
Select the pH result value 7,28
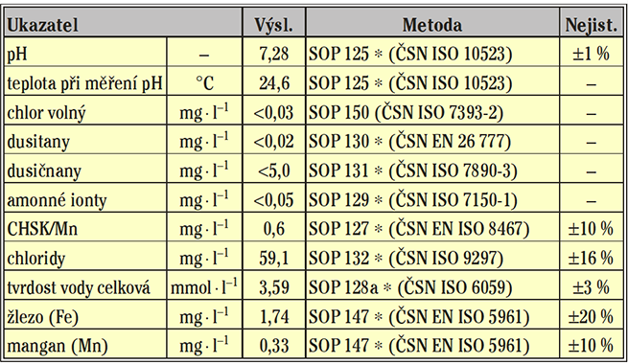[x=274, y=52]
